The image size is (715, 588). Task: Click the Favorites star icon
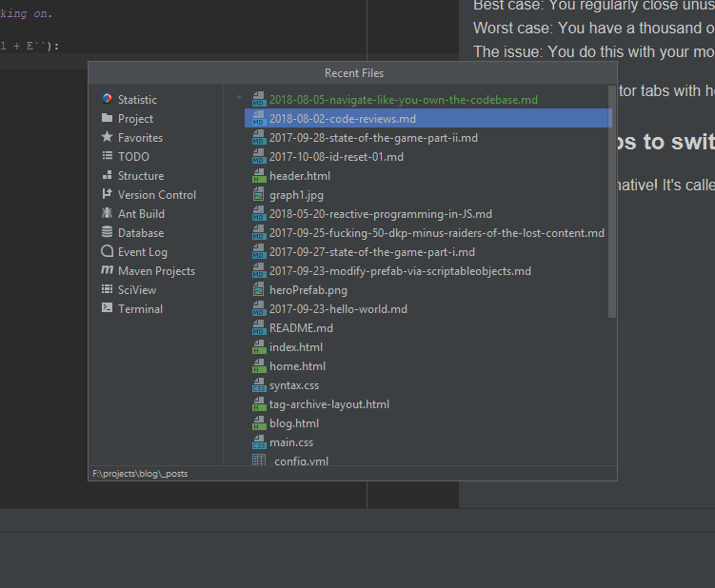point(108,137)
